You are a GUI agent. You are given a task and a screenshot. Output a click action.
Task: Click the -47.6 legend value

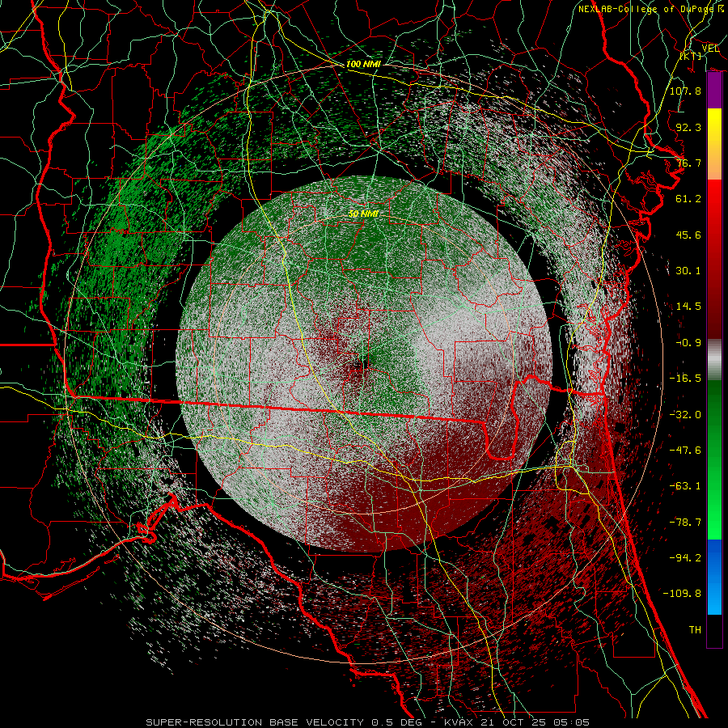[x=685, y=450]
